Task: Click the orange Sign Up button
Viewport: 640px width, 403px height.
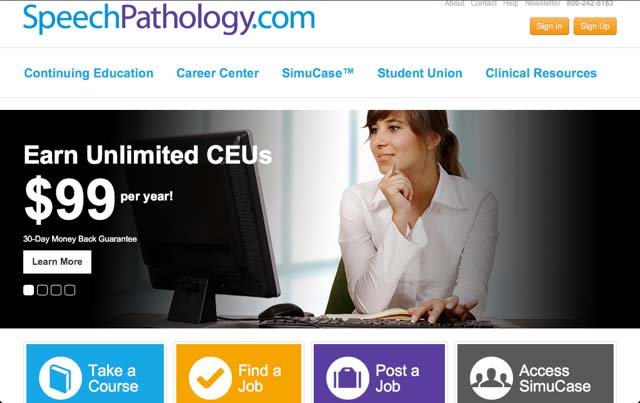Action: pos(595,26)
